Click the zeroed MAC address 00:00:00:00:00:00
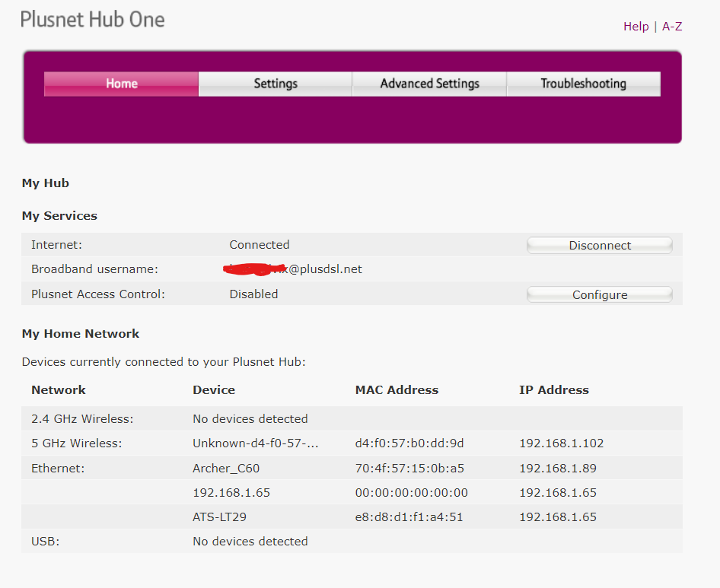 (411, 493)
